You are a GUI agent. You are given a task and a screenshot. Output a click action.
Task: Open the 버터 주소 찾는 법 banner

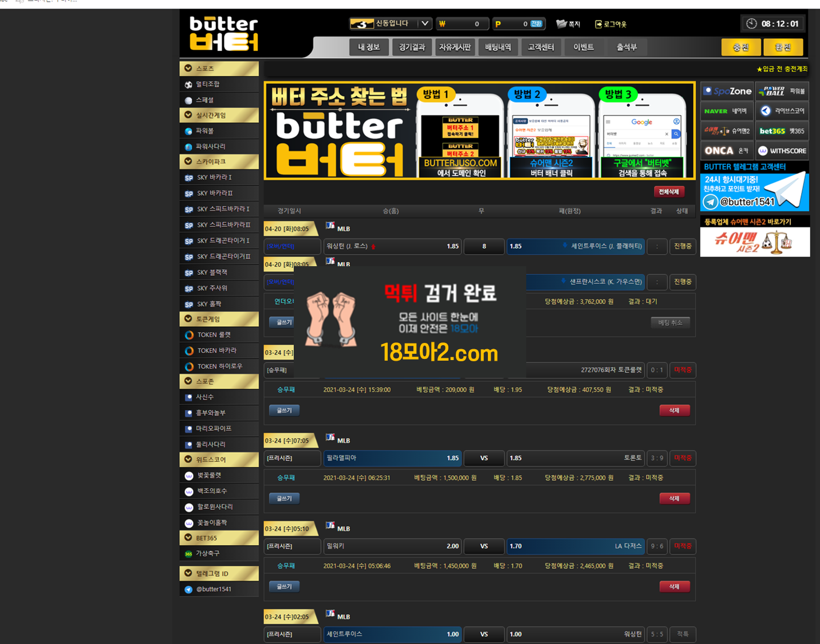(480, 131)
